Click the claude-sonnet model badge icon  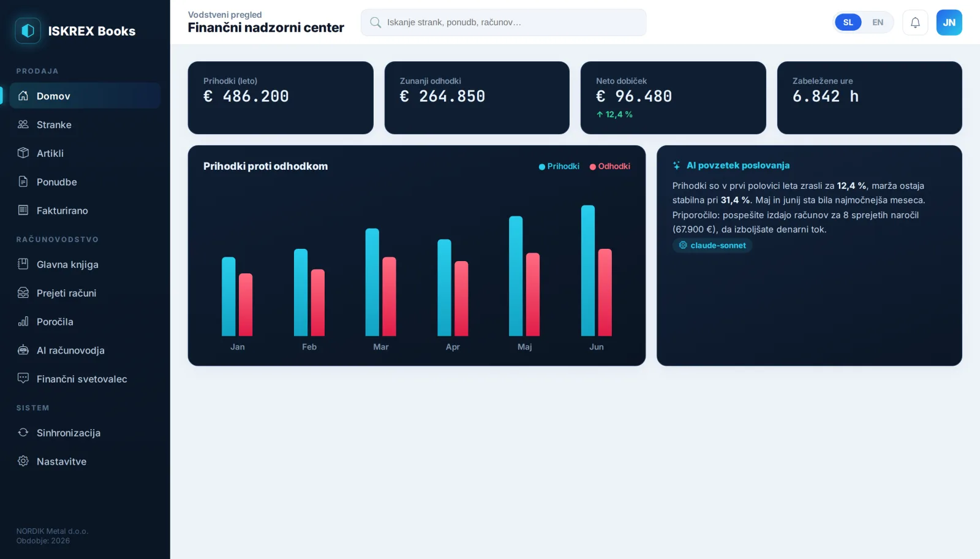[x=683, y=245]
